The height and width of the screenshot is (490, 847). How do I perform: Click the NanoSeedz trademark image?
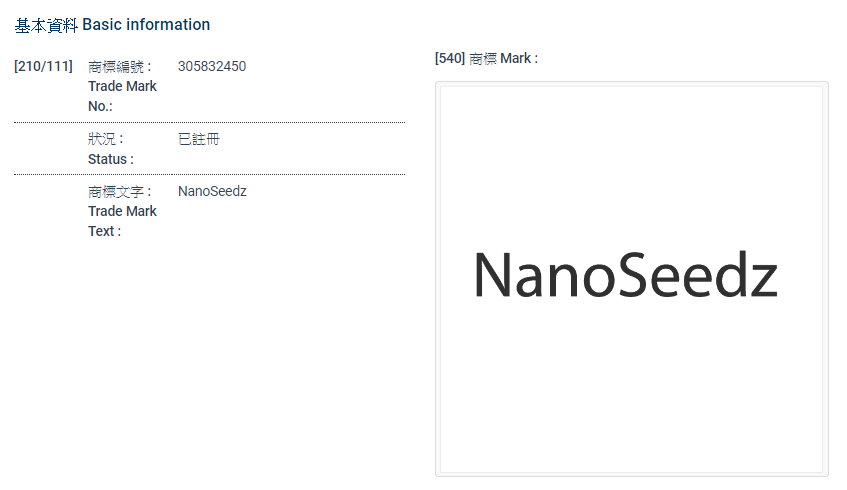tap(631, 278)
